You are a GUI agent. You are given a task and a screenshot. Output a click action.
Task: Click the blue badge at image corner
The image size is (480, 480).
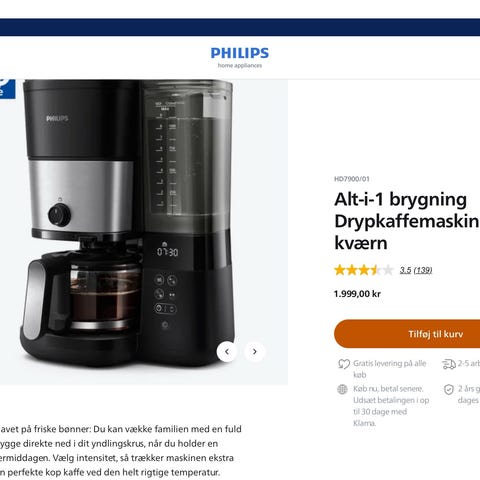pyautogui.click(x=7, y=89)
